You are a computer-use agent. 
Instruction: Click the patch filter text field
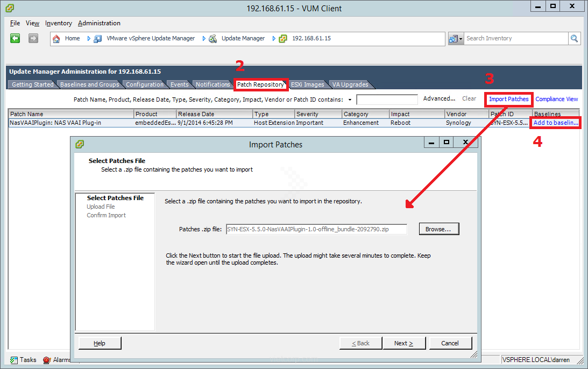pos(387,100)
